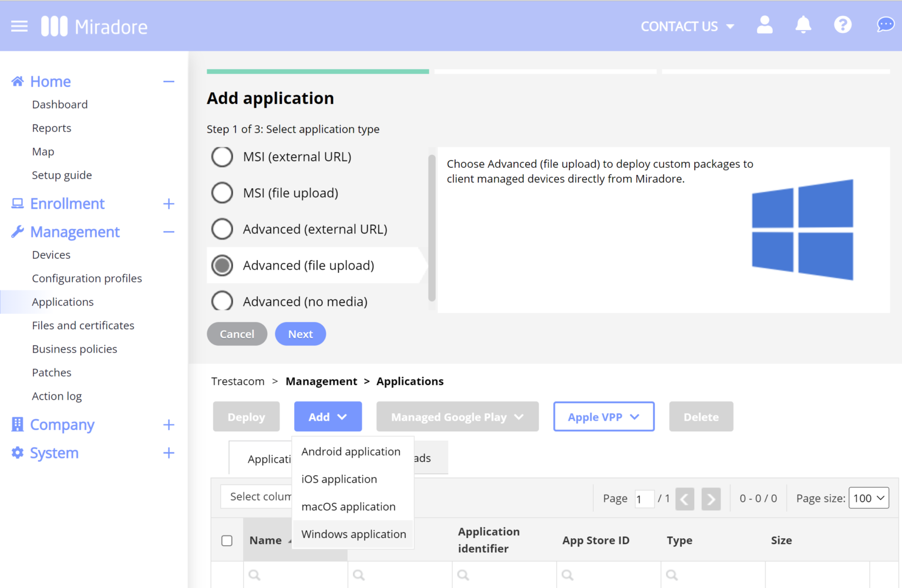Click inside the Page number field
902x588 pixels.
[644, 498]
